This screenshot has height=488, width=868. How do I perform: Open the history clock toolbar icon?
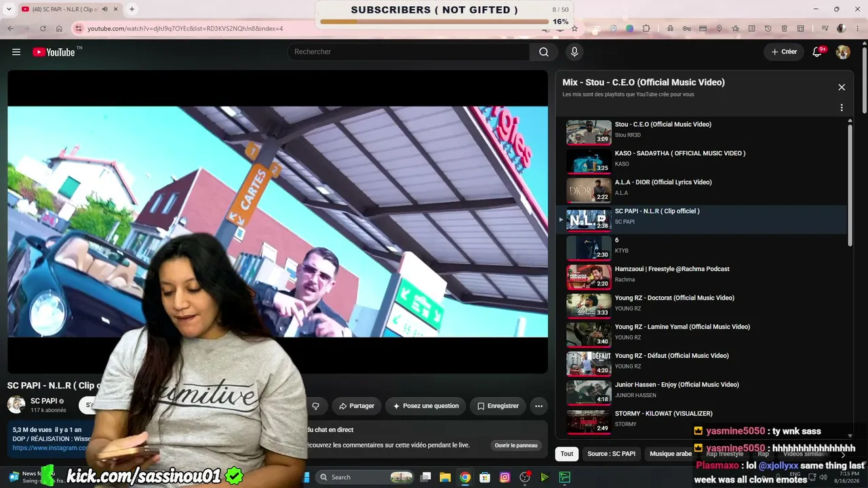click(768, 28)
